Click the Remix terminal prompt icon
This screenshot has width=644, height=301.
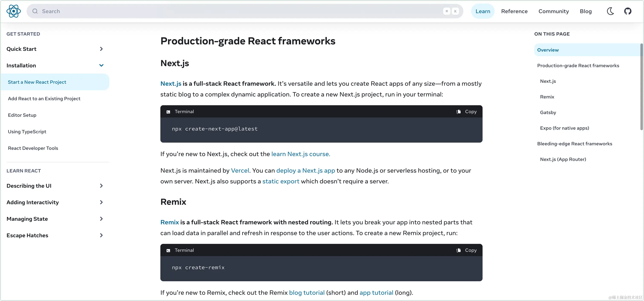pyautogui.click(x=168, y=251)
